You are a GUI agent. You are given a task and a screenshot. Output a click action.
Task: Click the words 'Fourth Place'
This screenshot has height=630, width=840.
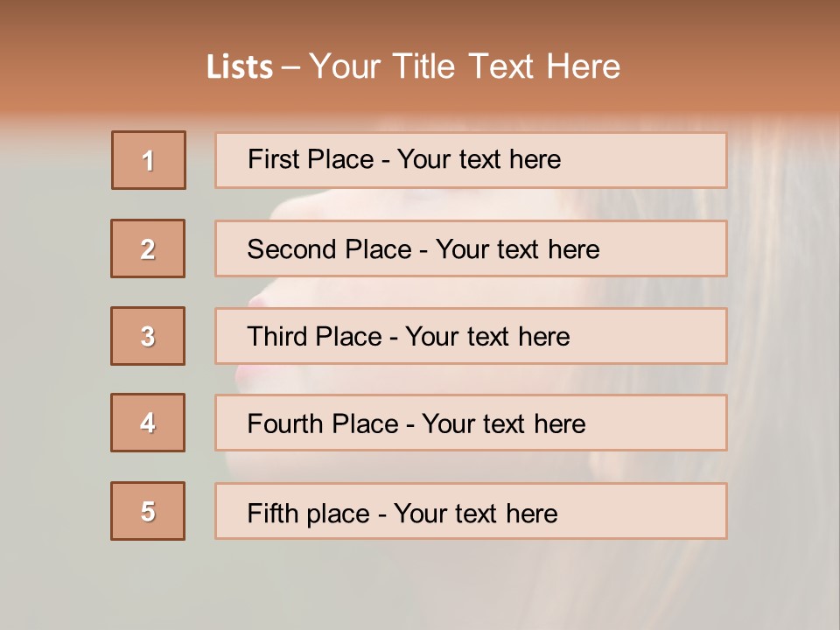point(323,423)
